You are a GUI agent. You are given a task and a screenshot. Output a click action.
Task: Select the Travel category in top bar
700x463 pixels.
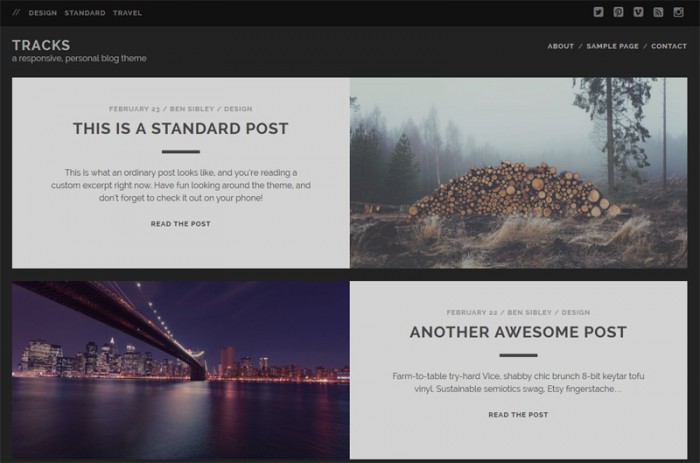click(x=127, y=13)
